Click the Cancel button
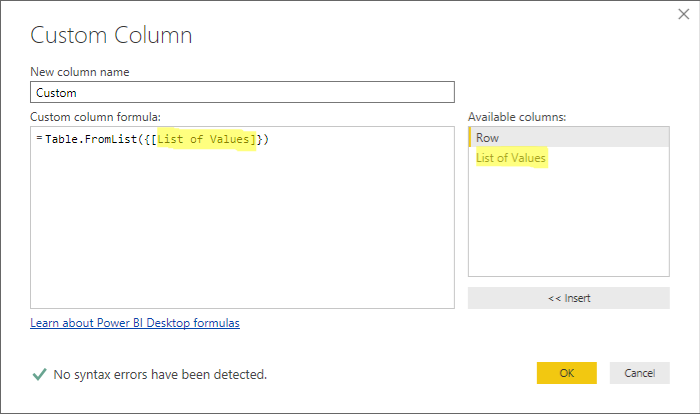 (x=639, y=373)
